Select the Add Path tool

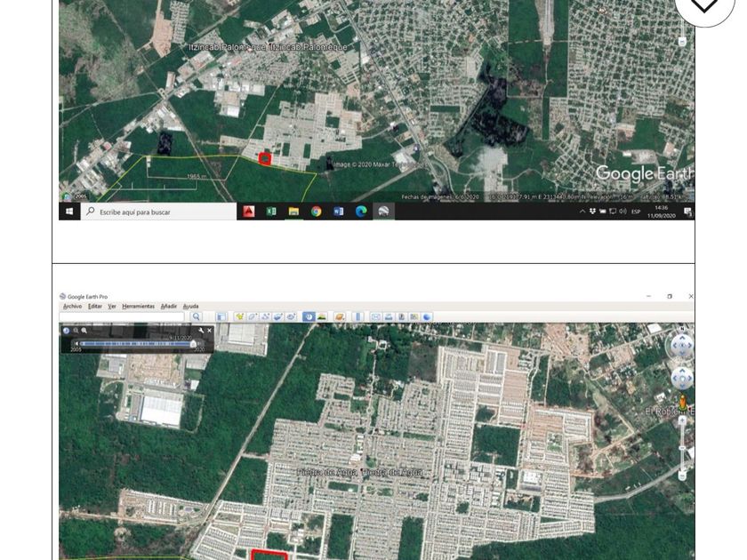click(265, 316)
